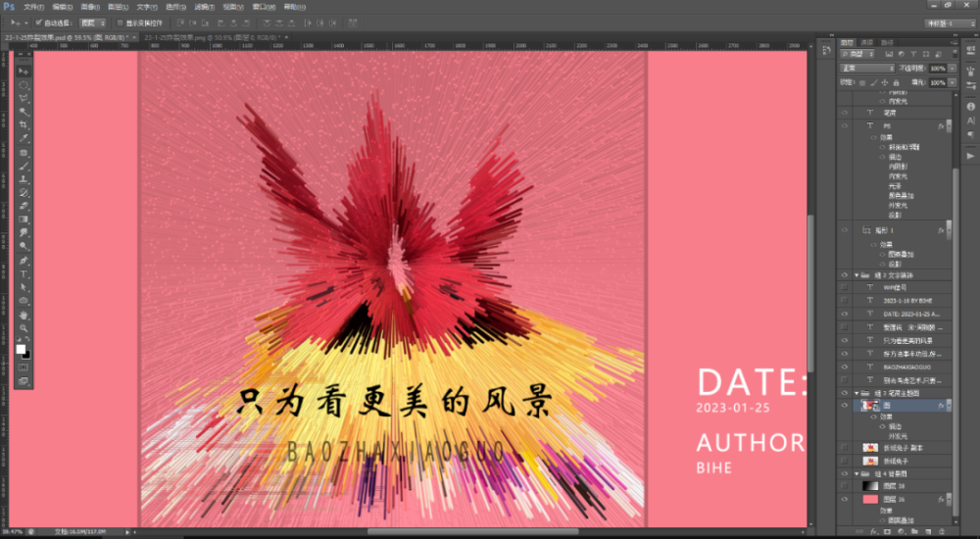
Task: Click the foreground color swatch
Action: click(21, 349)
